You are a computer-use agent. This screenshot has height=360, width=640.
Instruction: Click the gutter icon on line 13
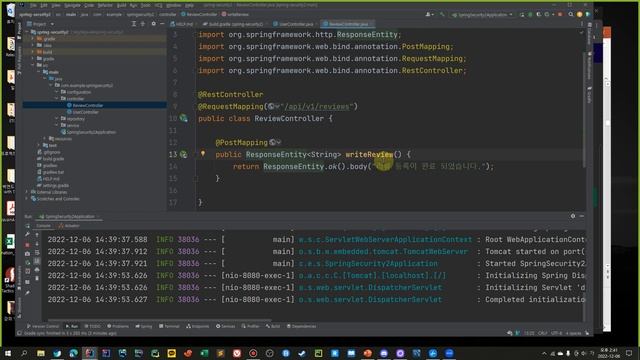coord(184,154)
